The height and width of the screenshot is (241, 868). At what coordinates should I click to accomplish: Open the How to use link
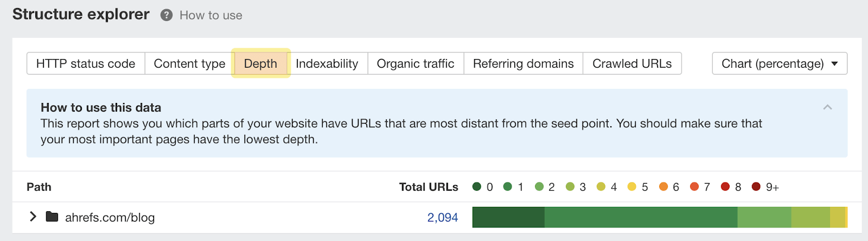211,15
